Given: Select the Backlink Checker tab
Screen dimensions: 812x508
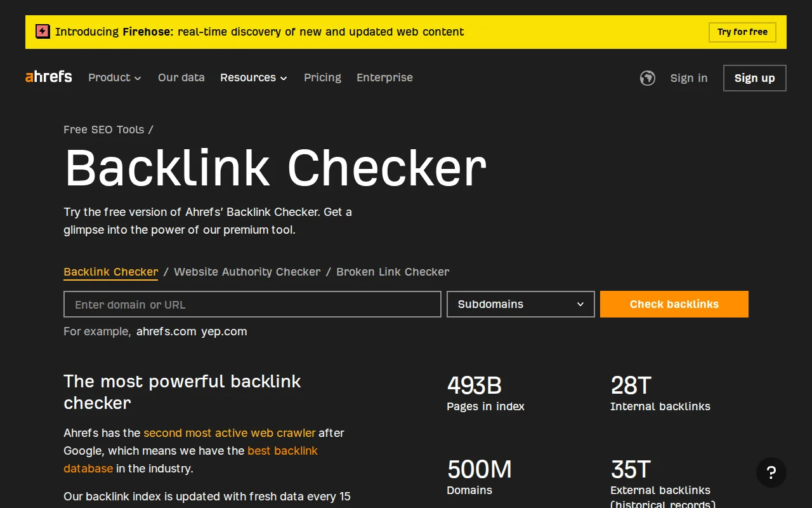Looking at the screenshot, I should 111,272.
